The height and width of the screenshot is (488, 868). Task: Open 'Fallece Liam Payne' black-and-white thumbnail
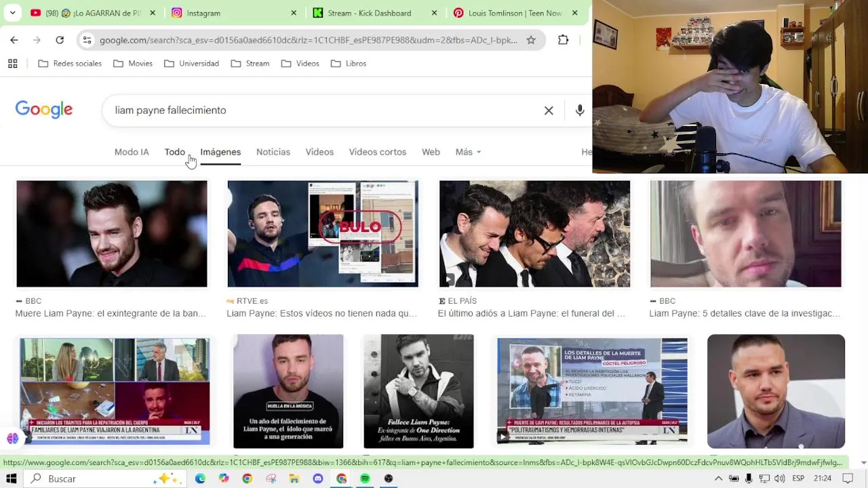point(418,391)
